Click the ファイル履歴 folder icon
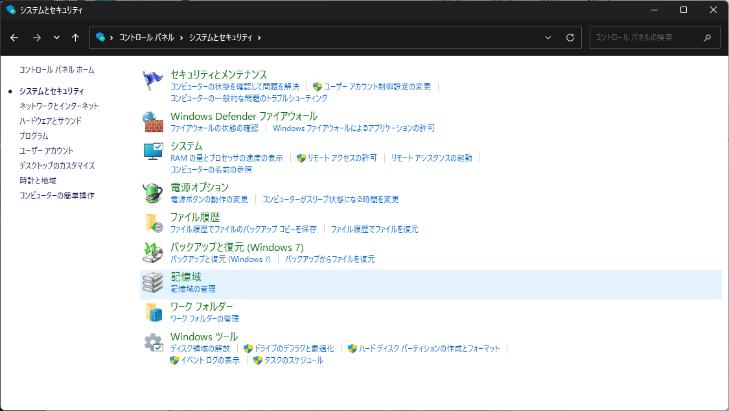The width and height of the screenshot is (729, 411). click(x=153, y=223)
